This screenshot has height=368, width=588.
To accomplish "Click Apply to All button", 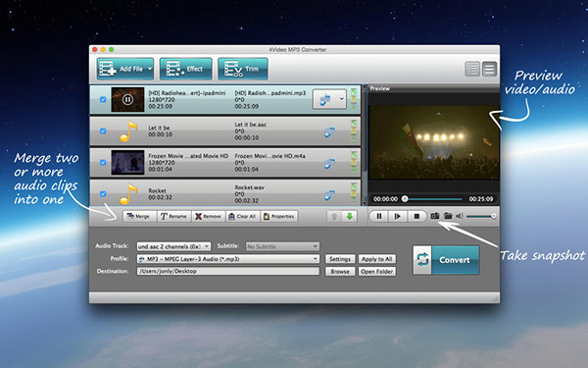I will pos(377,259).
